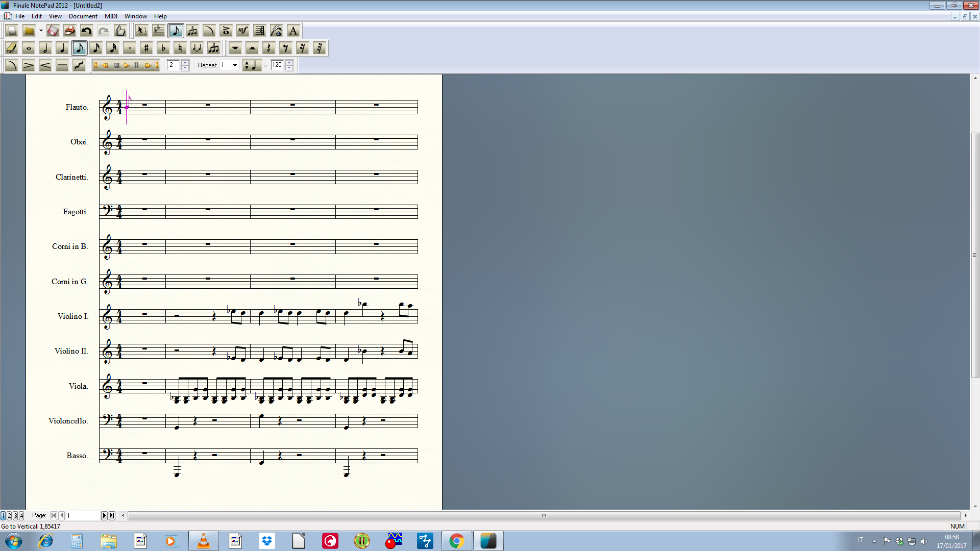Open the File menu

tap(20, 16)
